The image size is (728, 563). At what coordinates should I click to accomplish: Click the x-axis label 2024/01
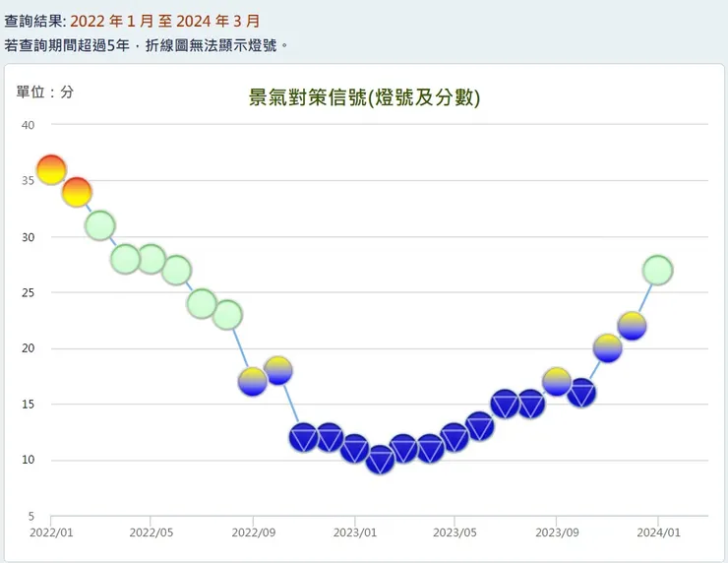tap(658, 532)
